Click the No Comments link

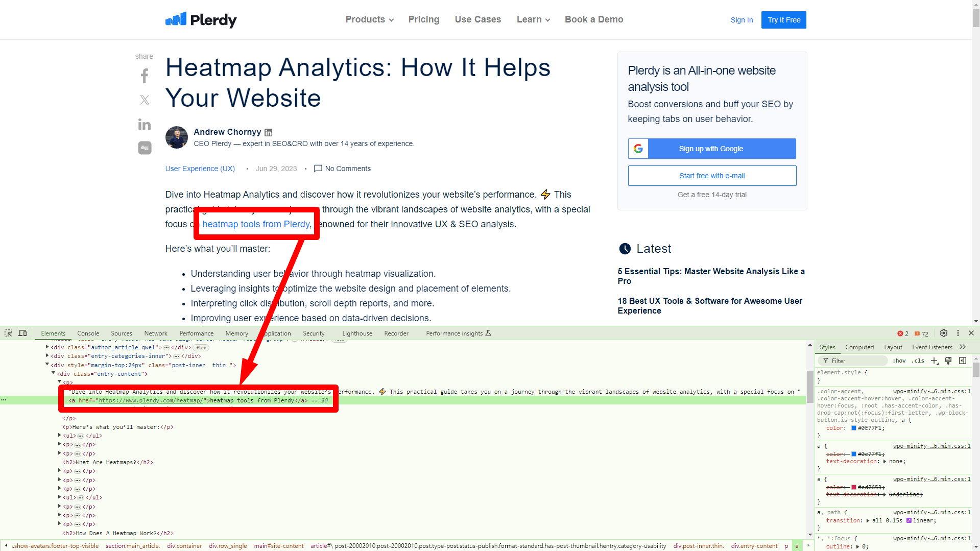click(342, 169)
